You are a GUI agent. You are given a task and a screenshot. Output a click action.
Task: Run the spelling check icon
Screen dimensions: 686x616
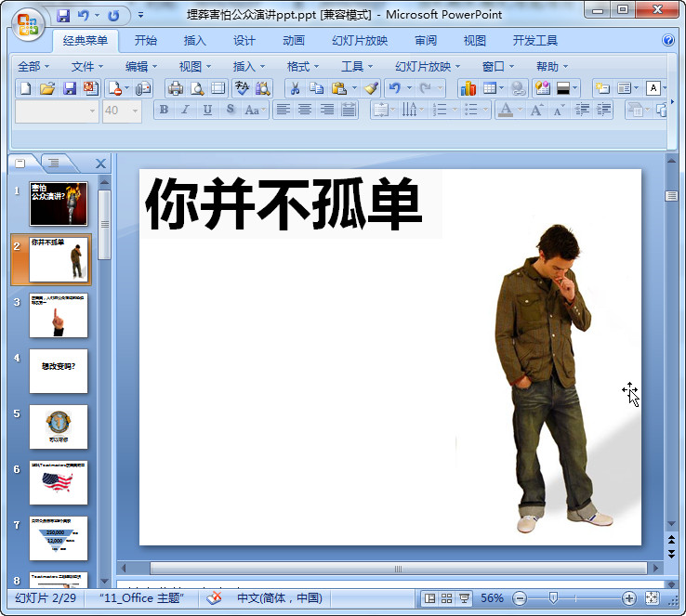coord(242,88)
